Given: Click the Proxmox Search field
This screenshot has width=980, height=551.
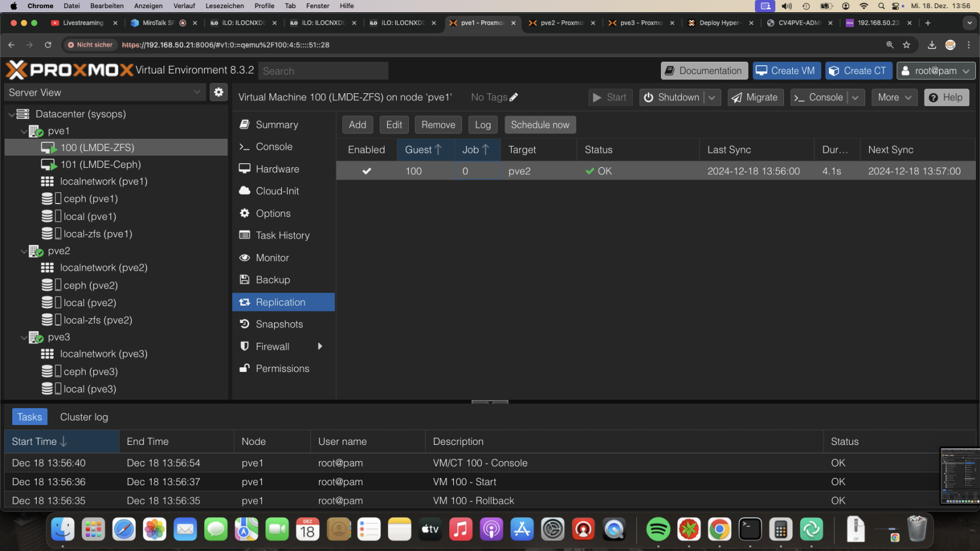Looking at the screenshot, I should click(323, 71).
